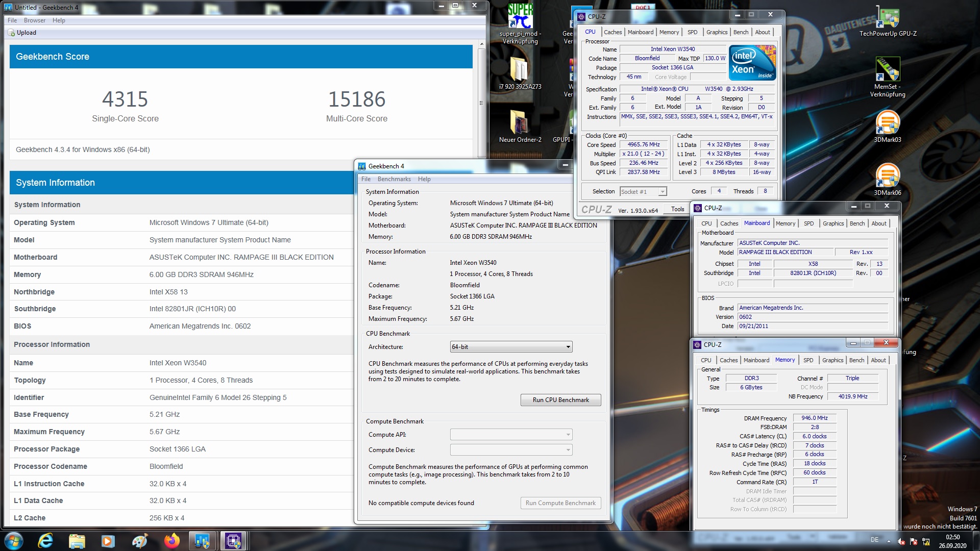Open File menu in Geekbench 4 dialog

pos(366,179)
